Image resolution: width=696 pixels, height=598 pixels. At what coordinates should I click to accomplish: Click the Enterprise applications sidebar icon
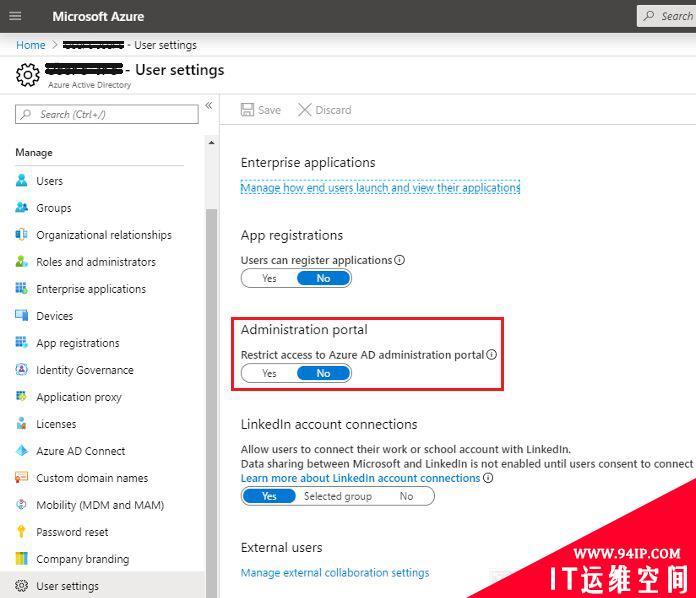click(x=21, y=289)
